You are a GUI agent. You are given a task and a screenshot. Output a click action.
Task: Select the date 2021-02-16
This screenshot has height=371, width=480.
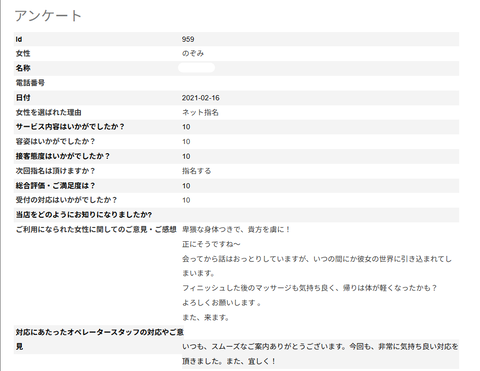point(201,98)
